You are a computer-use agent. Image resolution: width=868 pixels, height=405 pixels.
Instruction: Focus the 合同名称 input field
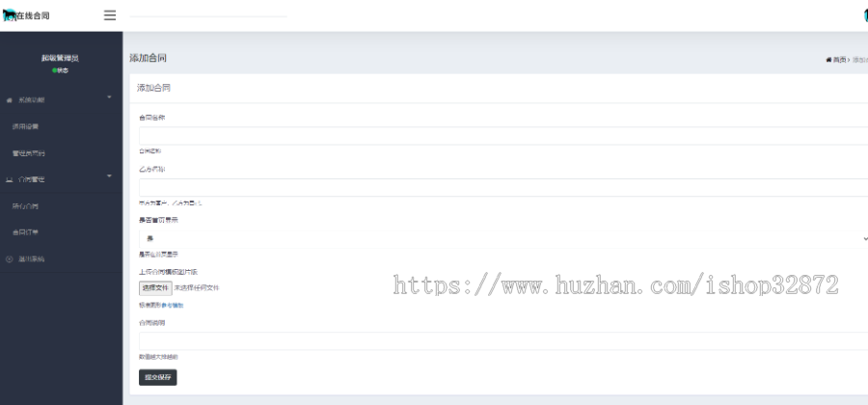pos(503,136)
